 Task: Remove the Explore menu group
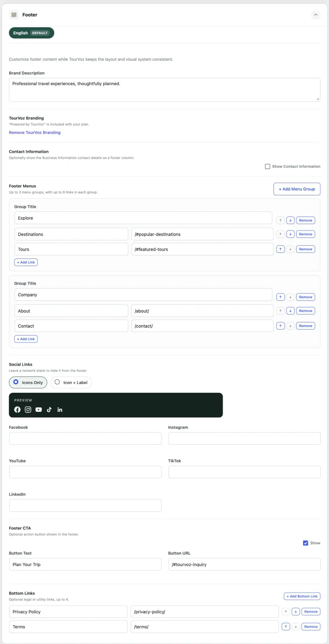pyautogui.click(x=305, y=220)
